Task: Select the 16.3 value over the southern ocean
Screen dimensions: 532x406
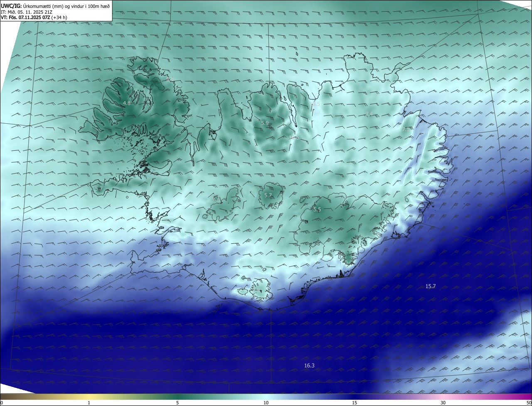Action: click(309, 365)
